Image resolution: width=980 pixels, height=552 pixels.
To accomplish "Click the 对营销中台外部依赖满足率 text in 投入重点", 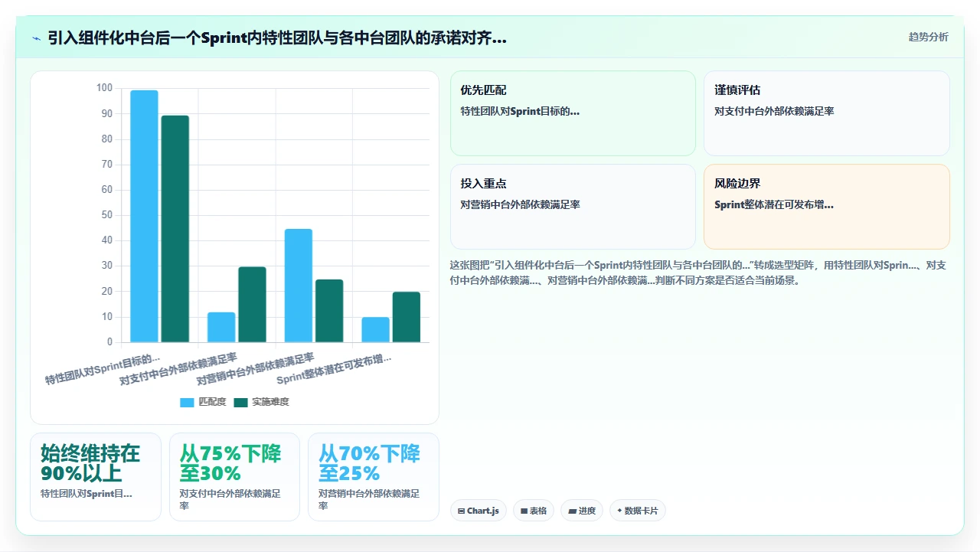I will pos(520,204).
